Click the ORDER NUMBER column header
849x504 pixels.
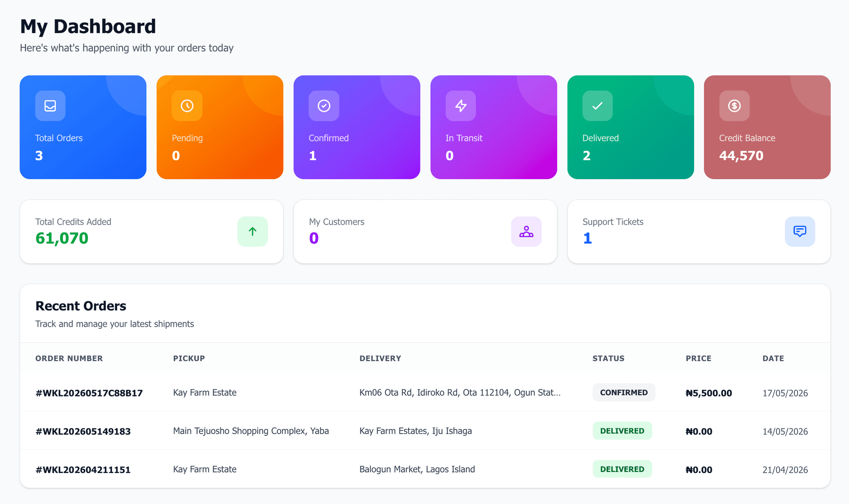pyautogui.click(x=69, y=359)
